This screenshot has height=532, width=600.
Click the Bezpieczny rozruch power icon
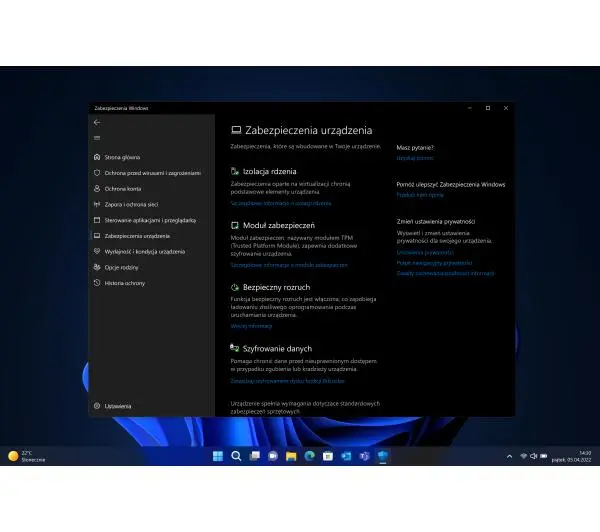tap(235, 287)
